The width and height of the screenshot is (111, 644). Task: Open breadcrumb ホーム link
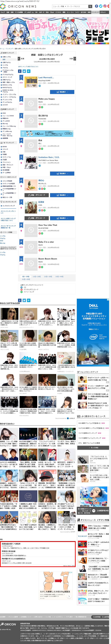[2, 48]
